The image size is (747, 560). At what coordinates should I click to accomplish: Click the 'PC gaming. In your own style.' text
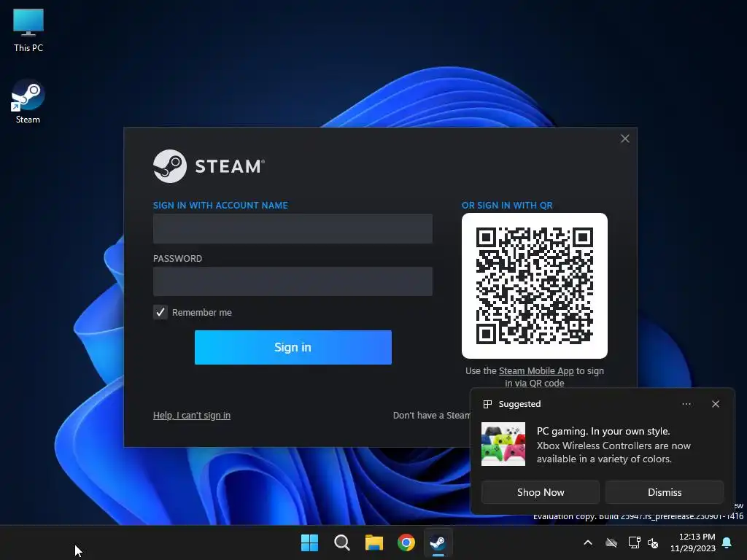pos(603,431)
